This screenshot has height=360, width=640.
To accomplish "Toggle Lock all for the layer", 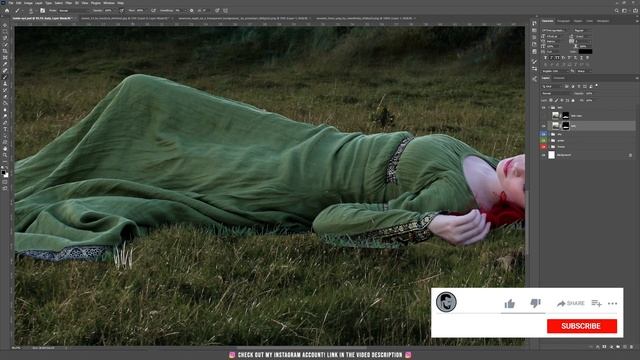I will [573, 100].
